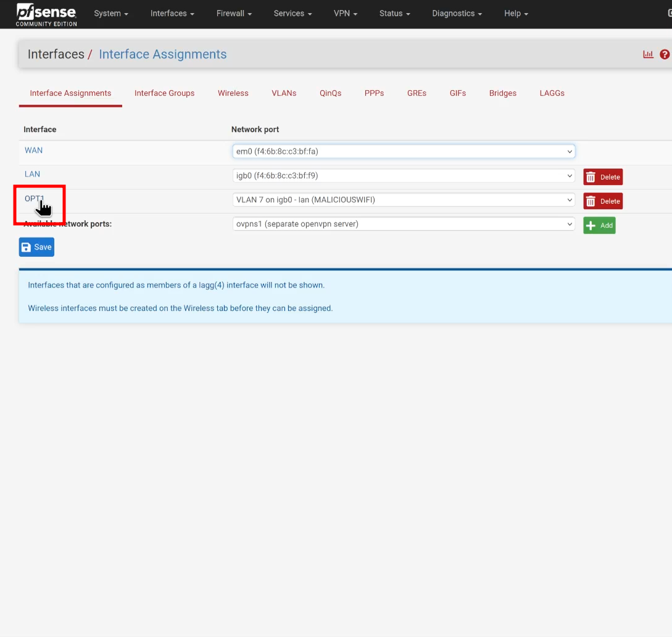The height and width of the screenshot is (637, 672).
Task: Switch to the Bridges tab
Action: [x=503, y=93]
